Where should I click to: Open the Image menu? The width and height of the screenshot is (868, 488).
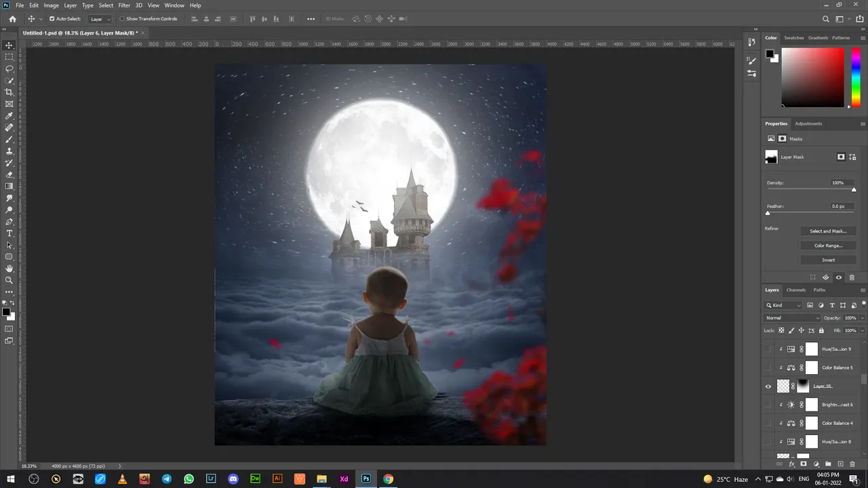[x=52, y=5]
